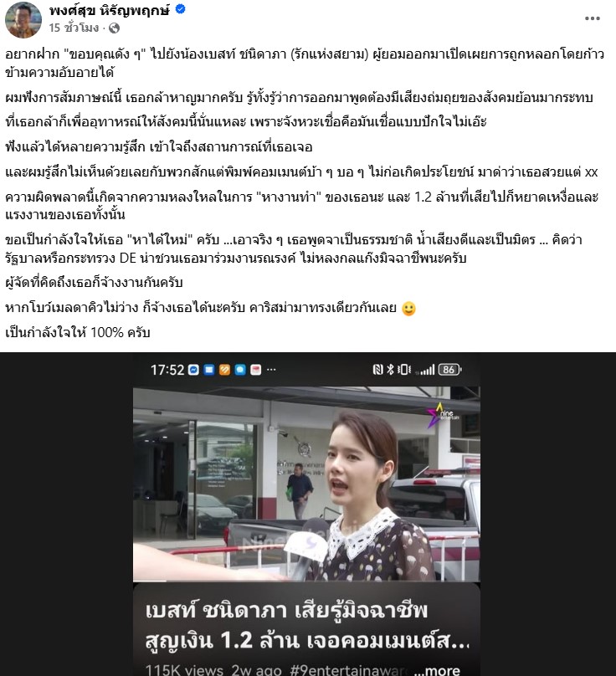Click the public globe privacy icon
Image resolution: width=616 pixels, height=676 pixels.
[x=114, y=28]
